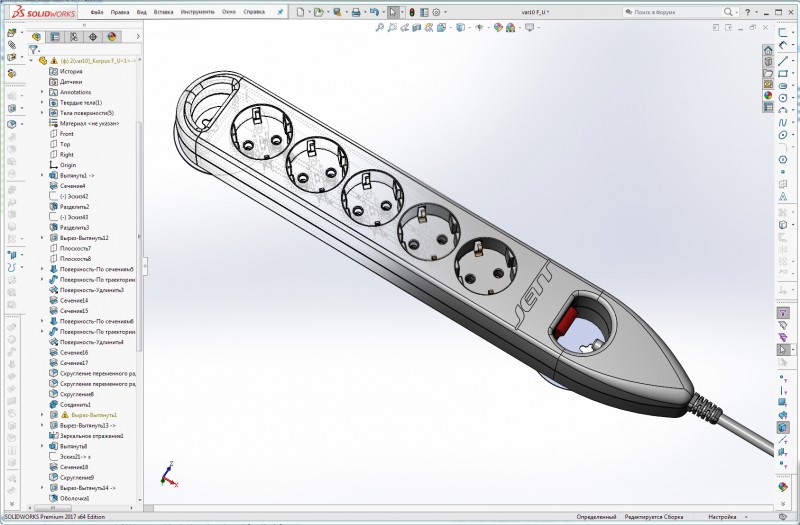Image resolution: width=800 pixels, height=525 pixels.
Task: Open the Display Style cube icon
Action: pos(460,28)
